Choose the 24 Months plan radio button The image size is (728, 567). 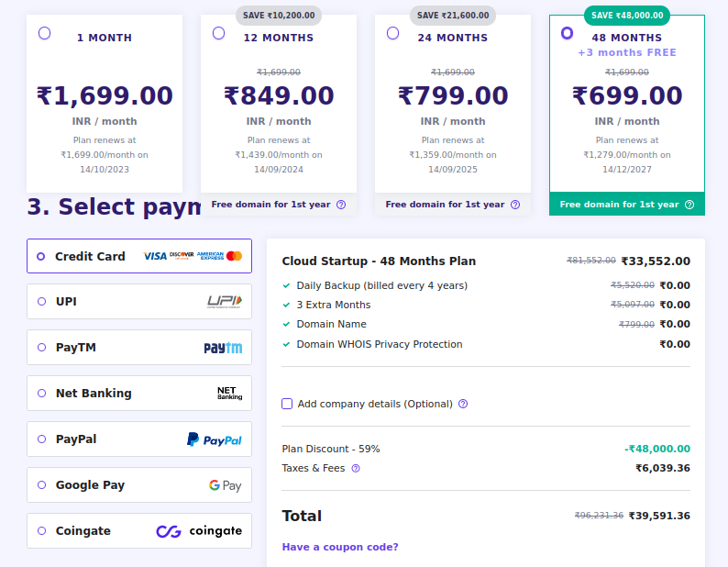pos(393,33)
